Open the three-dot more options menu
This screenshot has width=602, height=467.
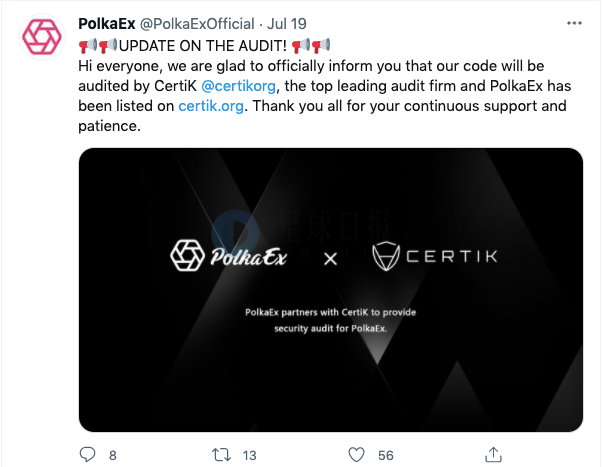[574, 23]
